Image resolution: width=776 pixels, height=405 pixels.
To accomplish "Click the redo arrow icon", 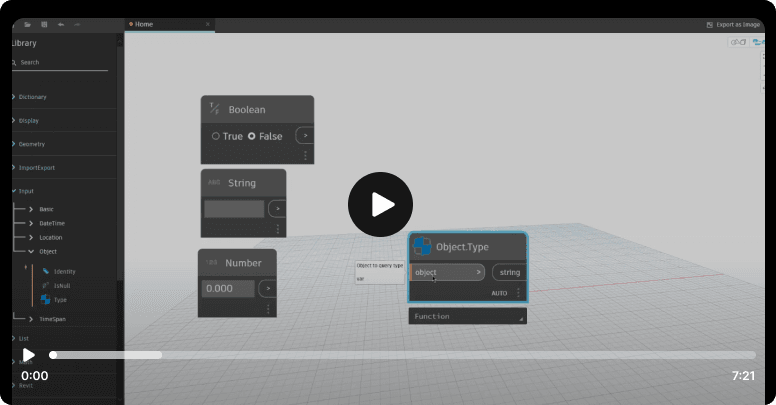I will [x=77, y=24].
